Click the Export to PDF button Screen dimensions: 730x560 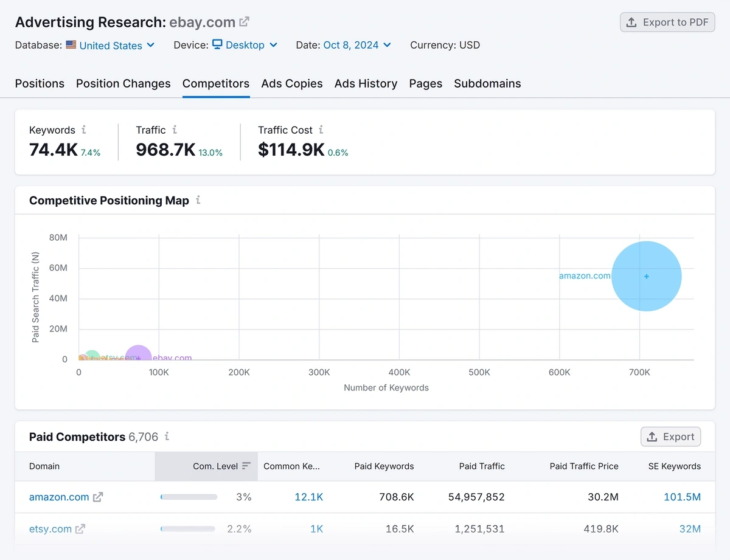click(667, 22)
